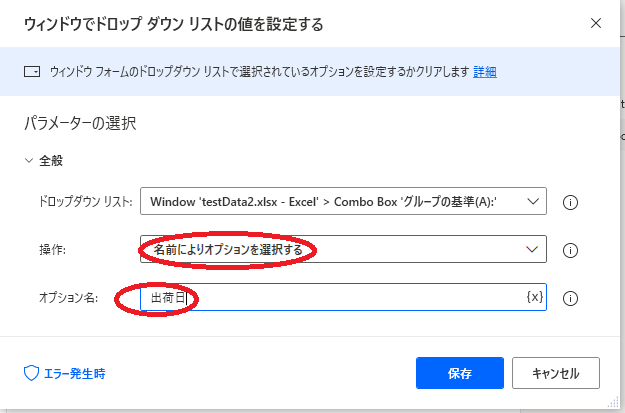Close the dialog with the X button
This screenshot has height=413, width=625.
click(x=596, y=22)
